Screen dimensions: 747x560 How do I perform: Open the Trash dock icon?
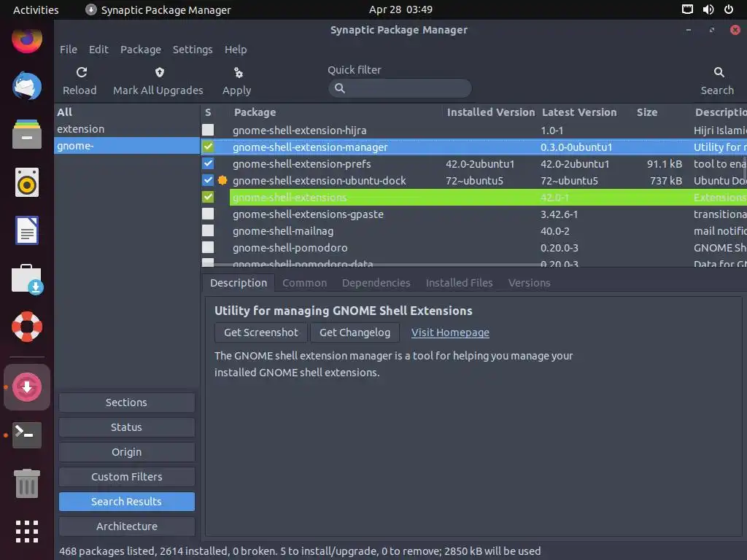point(27,483)
